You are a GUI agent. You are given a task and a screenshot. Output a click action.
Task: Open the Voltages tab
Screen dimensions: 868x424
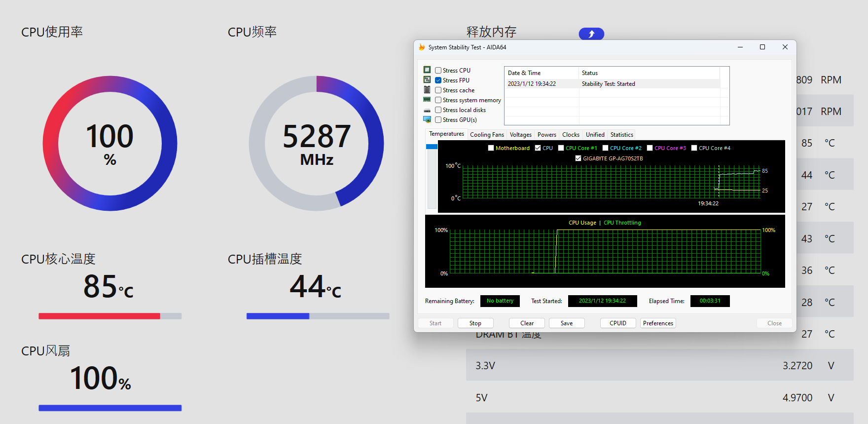coord(520,135)
